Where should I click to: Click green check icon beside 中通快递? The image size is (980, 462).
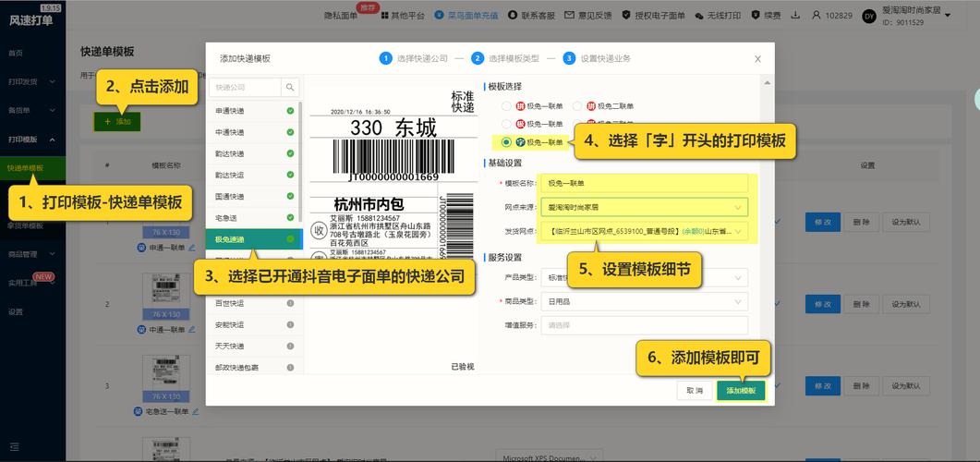290,132
